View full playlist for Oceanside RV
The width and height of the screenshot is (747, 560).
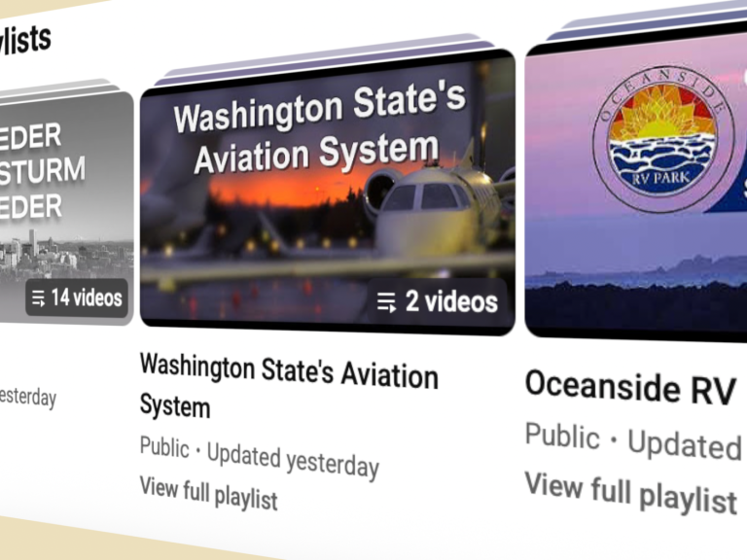pyautogui.click(x=631, y=493)
